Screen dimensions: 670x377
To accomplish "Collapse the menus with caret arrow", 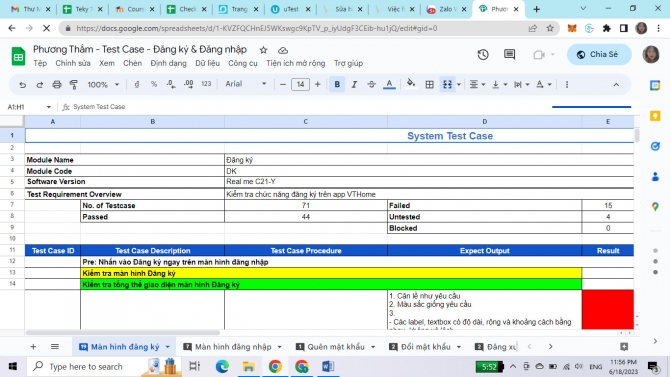I will [616, 85].
